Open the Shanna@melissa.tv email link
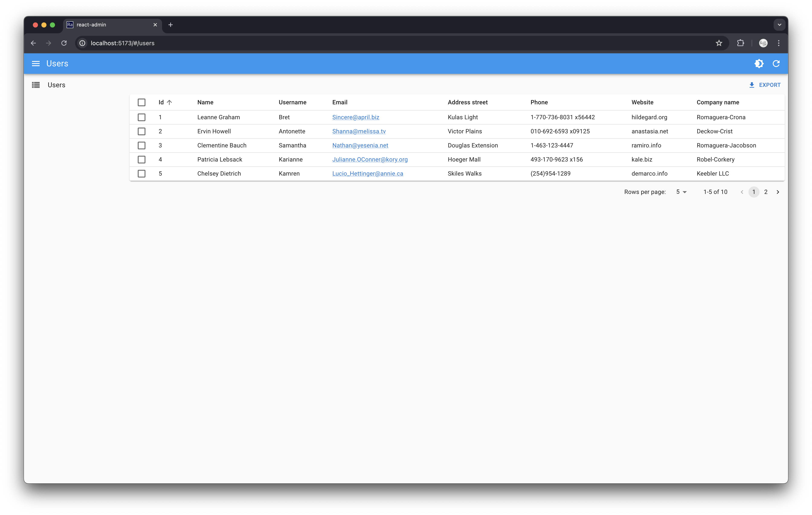Screen dimensions: 812x515 [x=359, y=131]
